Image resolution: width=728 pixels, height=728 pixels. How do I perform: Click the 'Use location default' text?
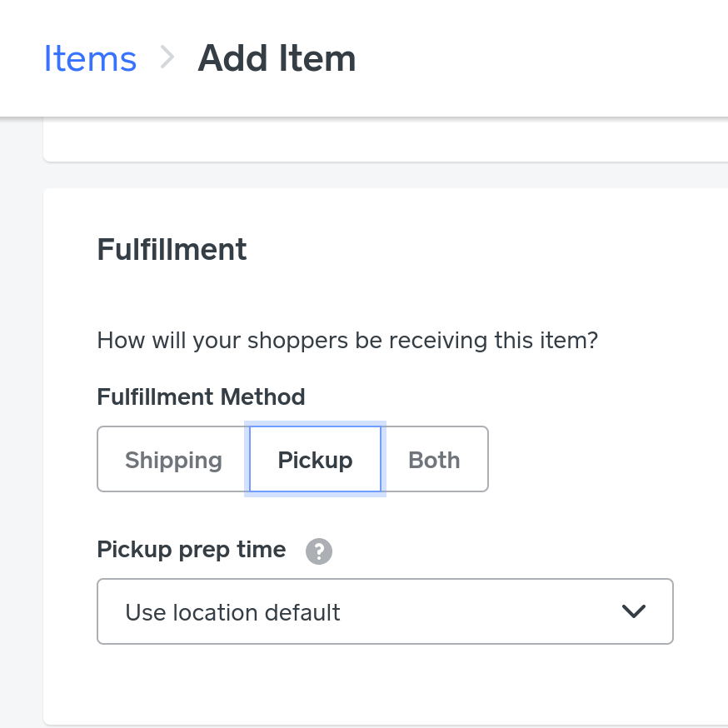pyautogui.click(x=232, y=613)
